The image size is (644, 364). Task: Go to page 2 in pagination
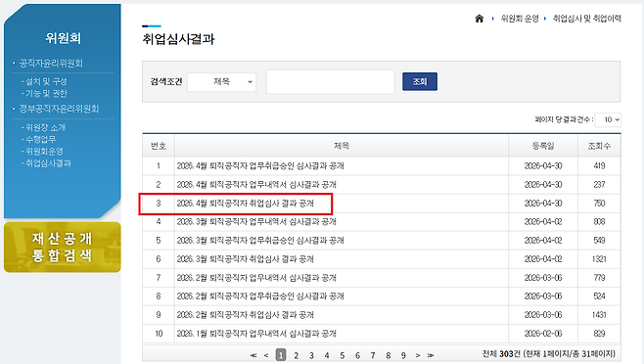(x=297, y=355)
